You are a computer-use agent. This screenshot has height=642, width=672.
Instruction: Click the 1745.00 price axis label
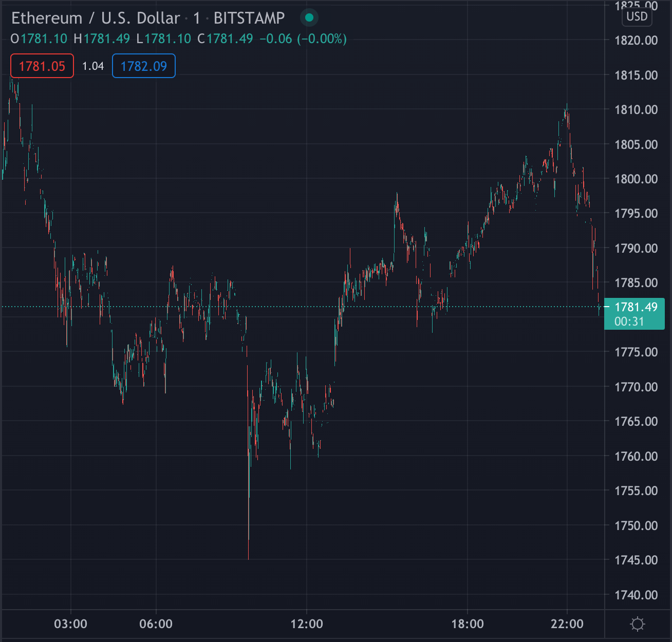(x=636, y=560)
